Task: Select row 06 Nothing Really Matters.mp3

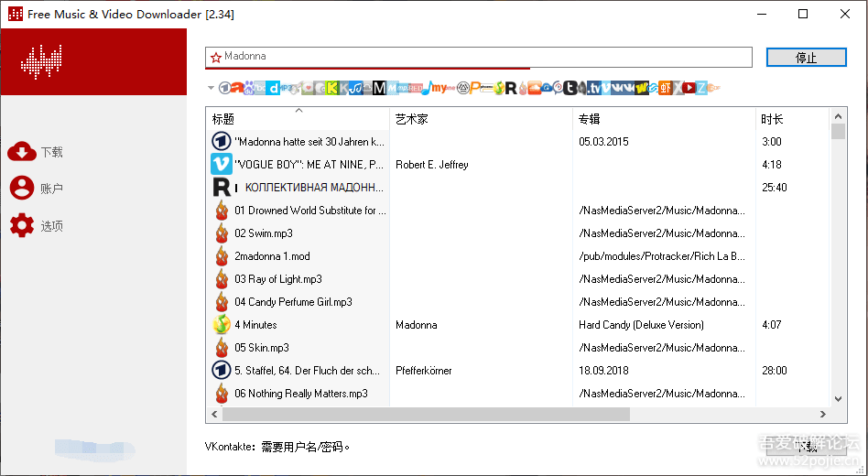Action: tap(519, 394)
